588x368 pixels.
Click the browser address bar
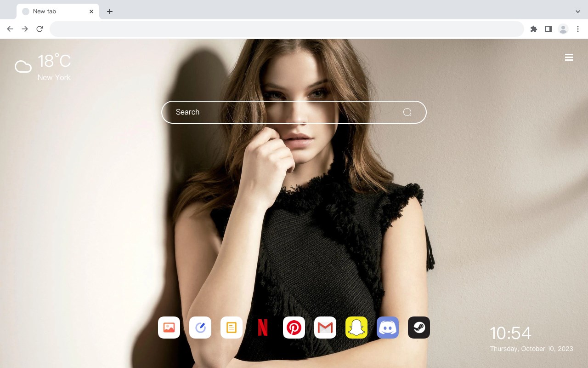tap(287, 29)
